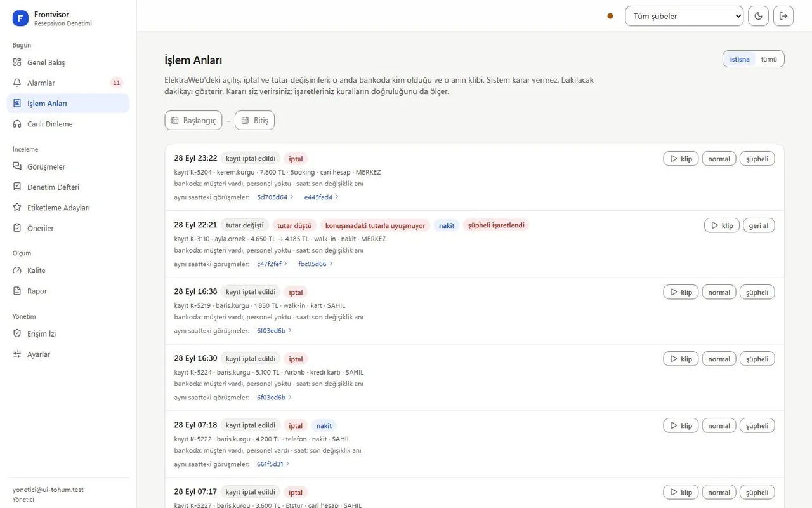The height and width of the screenshot is (508, 812).
Task: Click the kayıt iptal edildi label at 16:30
Action: pos(251,359)
